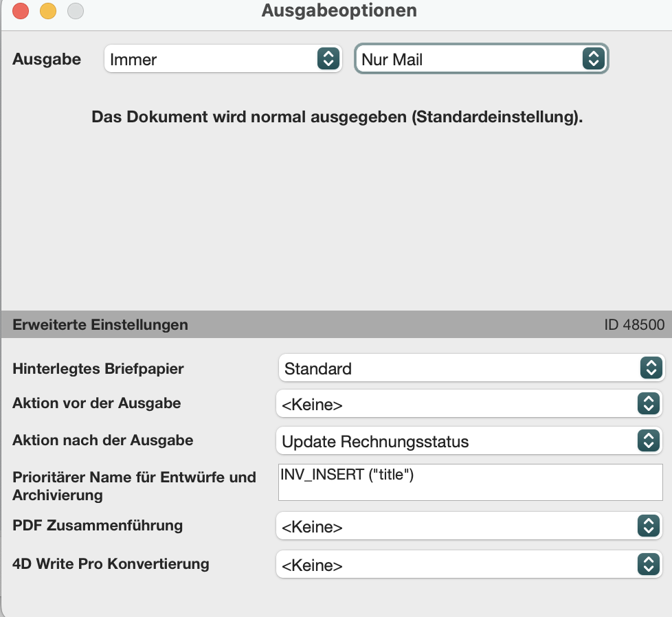Open the Update Rechnungsstatus dropdown
Viewport: 672px width, 617px height.
tap(469, 440)
